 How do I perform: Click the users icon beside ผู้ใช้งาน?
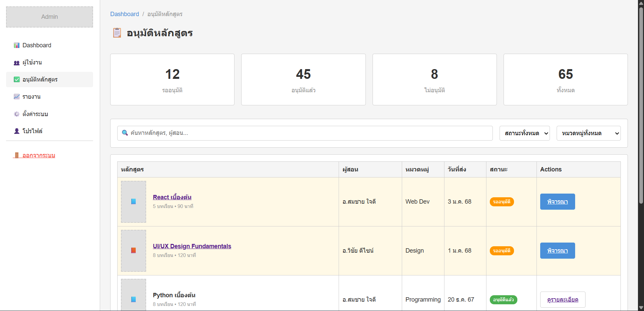[16, 63]
